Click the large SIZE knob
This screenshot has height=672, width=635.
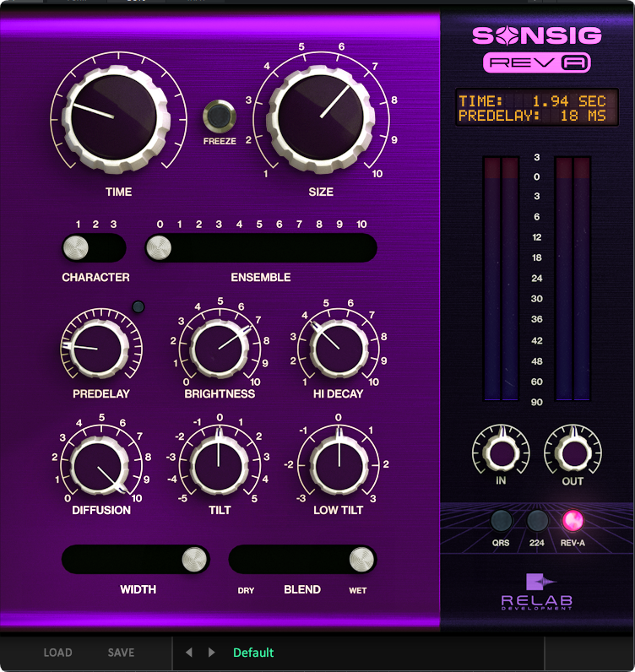[x=320, y=119]
